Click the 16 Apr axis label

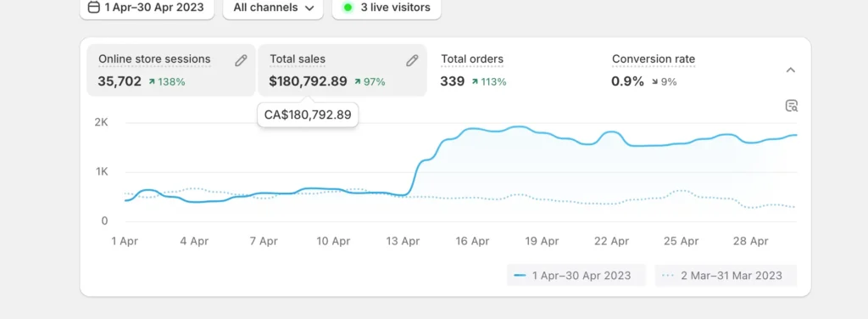coord(472,241)
